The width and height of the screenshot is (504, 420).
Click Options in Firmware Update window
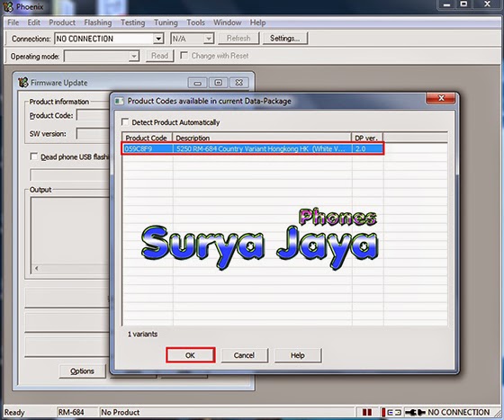(x=82, y=371)
